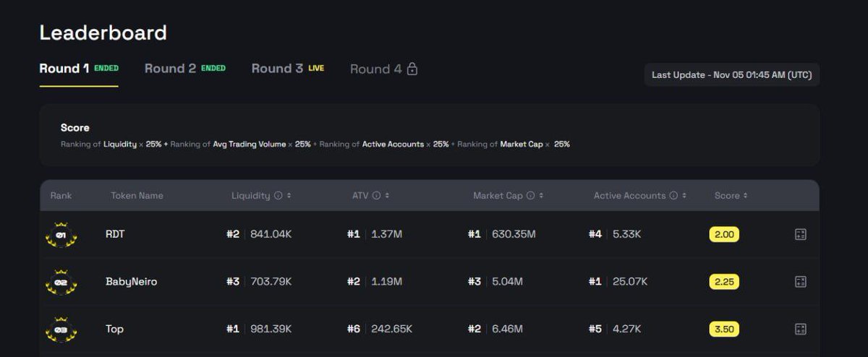Sort by the ATV sort arrows

click(x=387, y=196)
